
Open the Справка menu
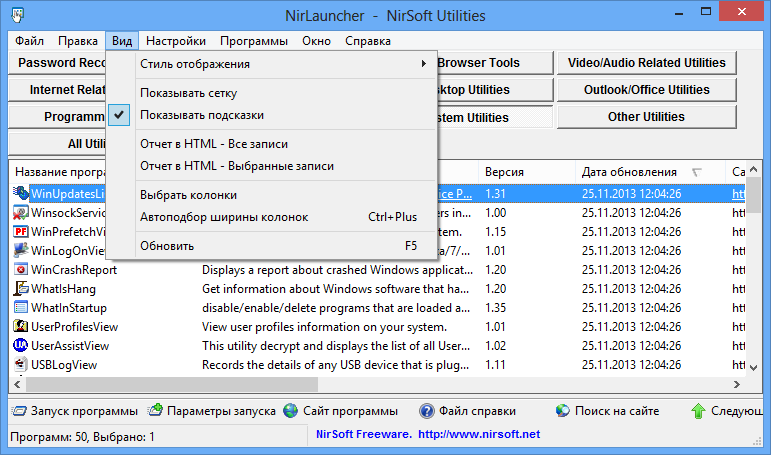tap(368, 41)
